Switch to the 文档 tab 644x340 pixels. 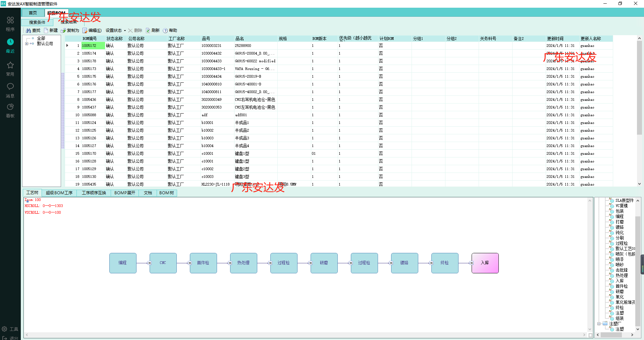(x=148, y=193)
